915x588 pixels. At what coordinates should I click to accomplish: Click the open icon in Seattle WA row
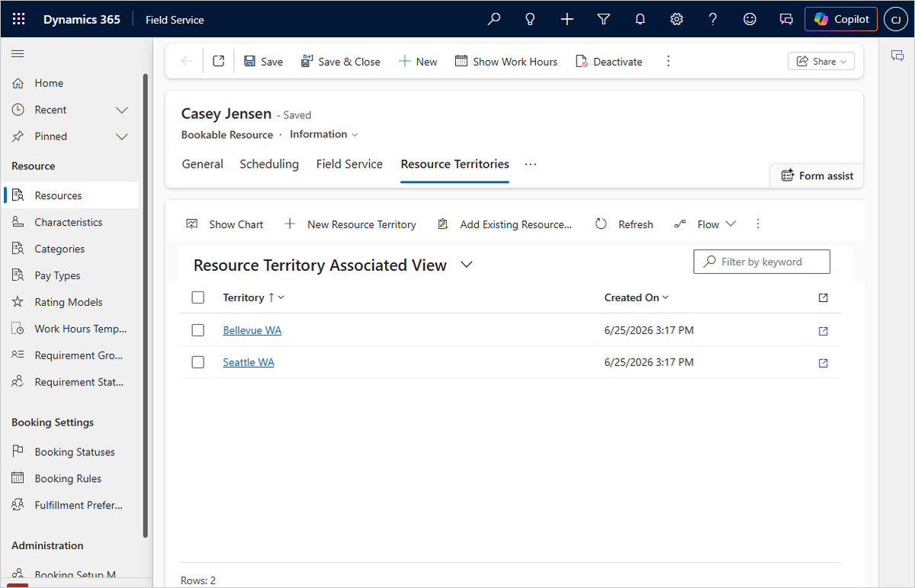[823, 363]
